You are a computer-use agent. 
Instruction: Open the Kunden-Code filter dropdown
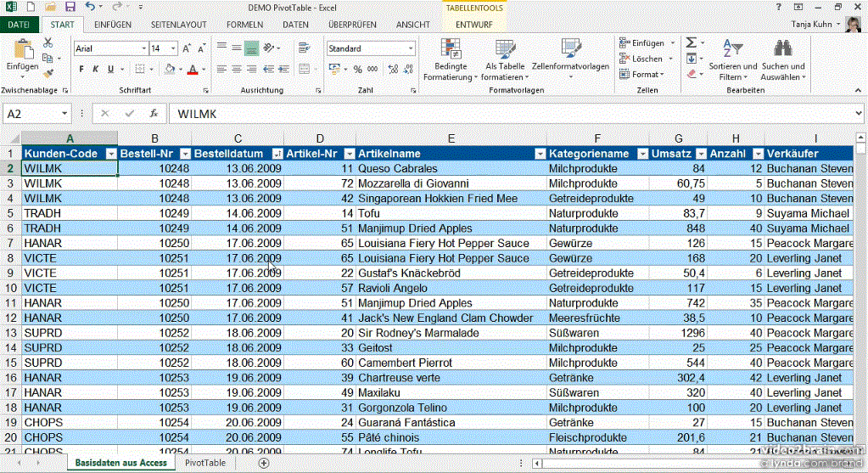(x=111, y=154)
